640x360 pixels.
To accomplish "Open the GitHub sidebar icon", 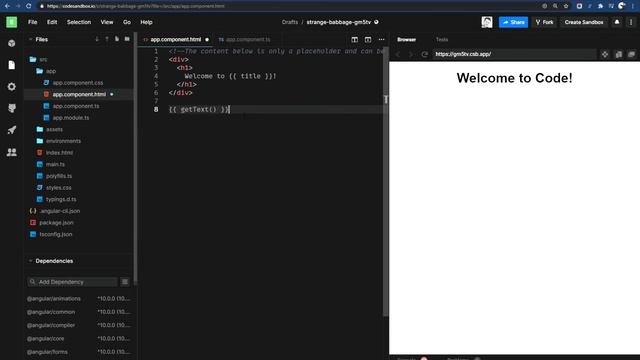I will (x=11, y=108).
